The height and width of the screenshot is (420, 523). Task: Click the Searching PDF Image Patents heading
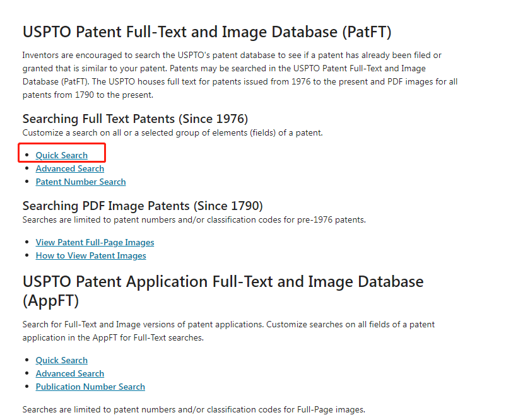(142, 206)
